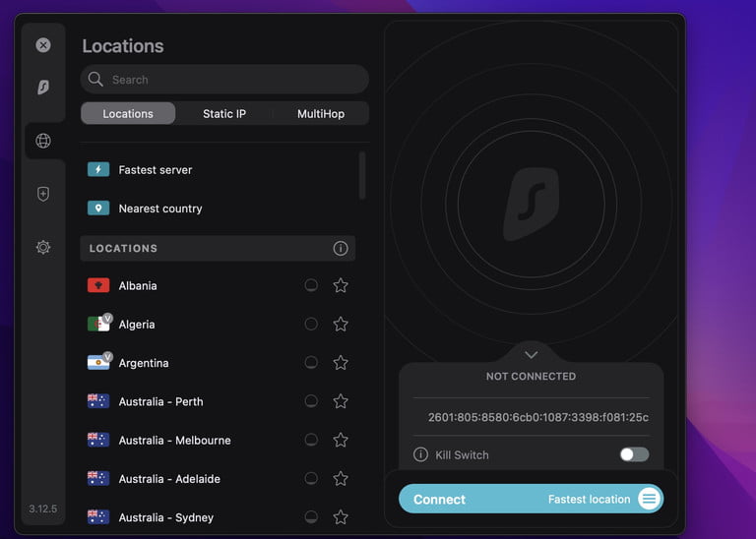756x539 pixels.
Task: Select the Fastest server option
Action: coord(156,170)
